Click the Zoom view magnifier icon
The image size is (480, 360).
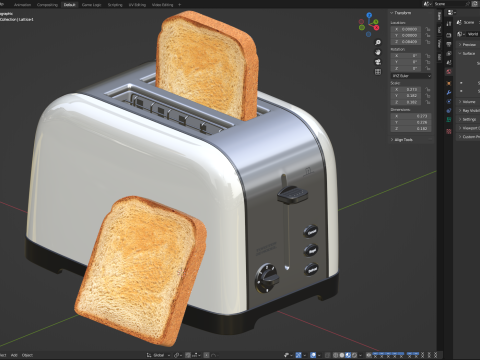point(378,42)
